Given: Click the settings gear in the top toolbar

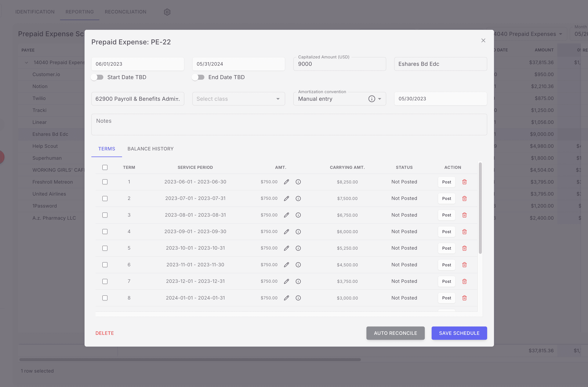Looking at the screenshot, I should (167, 12).
